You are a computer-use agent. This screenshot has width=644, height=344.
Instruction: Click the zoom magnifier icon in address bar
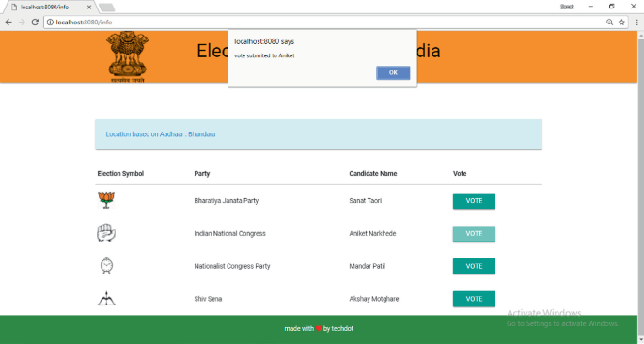[610, 23]
